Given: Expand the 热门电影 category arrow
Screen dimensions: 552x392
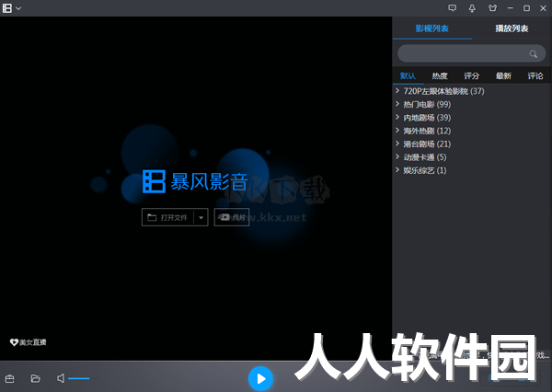Looking at the screenshot, I should 397,104.
